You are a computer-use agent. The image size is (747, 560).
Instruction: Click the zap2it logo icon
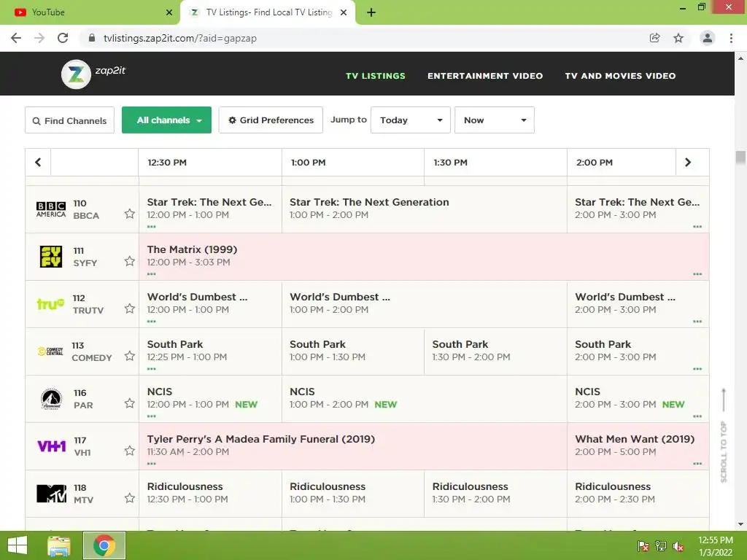tap(76, 74)
